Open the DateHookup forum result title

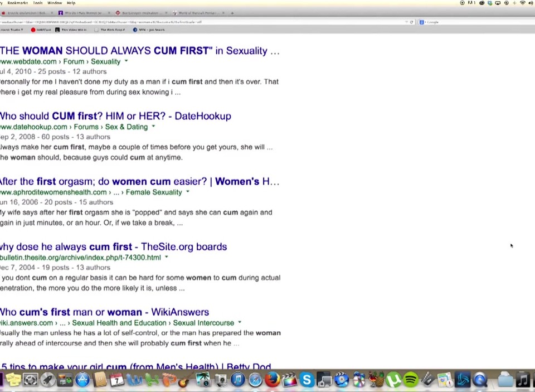(115, 116)
